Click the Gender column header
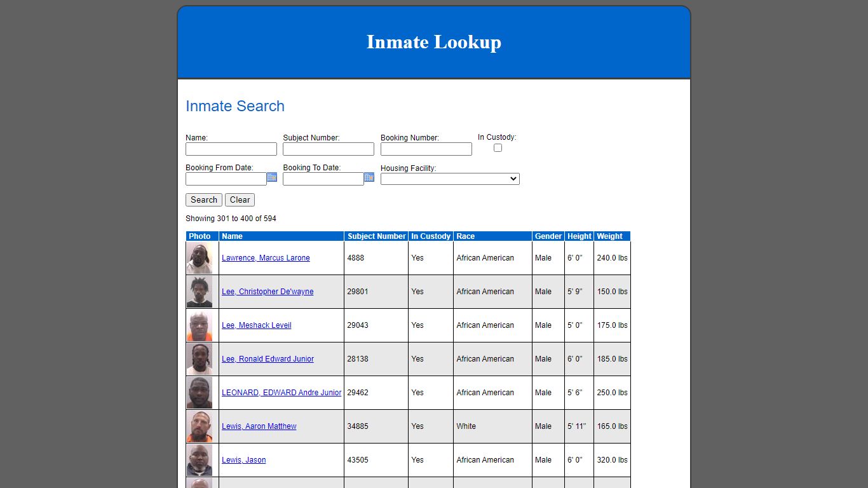The height and width of the screenshot is (488, 868). coord(548,236)
